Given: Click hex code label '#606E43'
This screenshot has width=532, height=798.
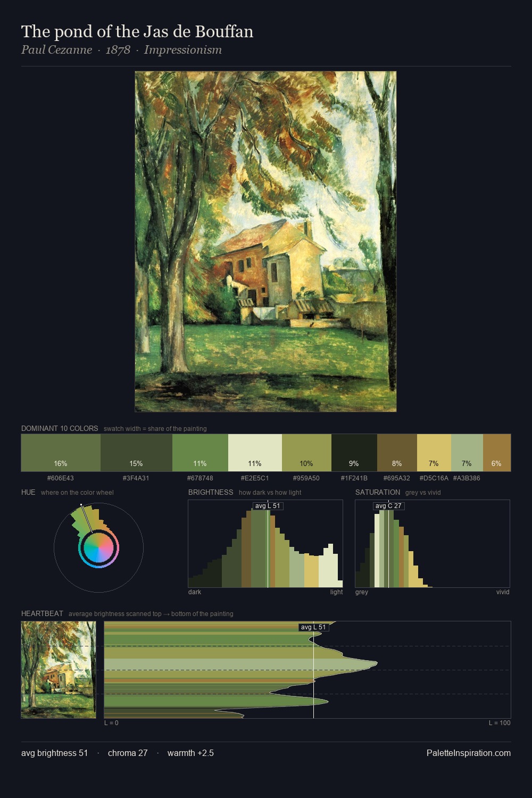Looking at the screenshot, I should (x=61, y=478).
